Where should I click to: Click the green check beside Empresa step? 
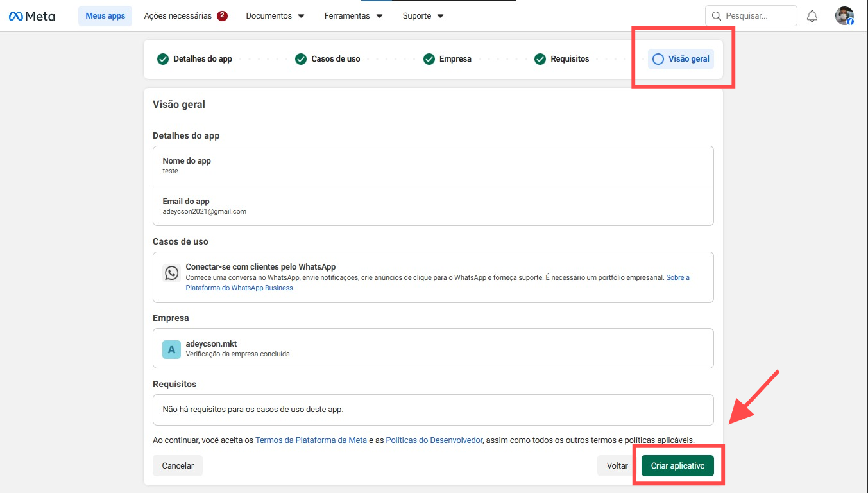[429, 59]
